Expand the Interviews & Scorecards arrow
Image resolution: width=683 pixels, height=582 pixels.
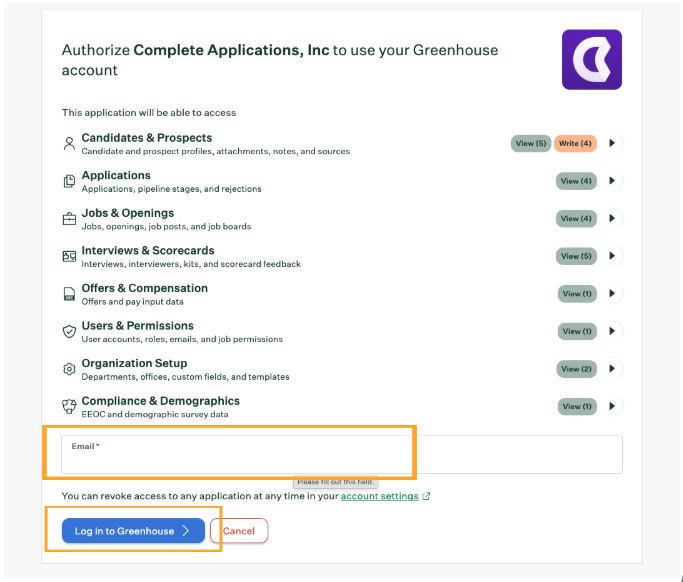(612, 256)
